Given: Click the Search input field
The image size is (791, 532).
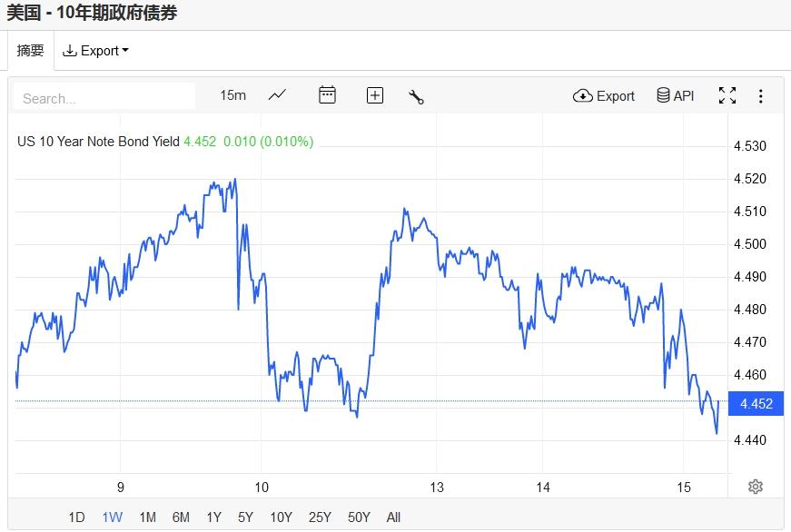Looking at the screenshot, I should tap(104, 98).
